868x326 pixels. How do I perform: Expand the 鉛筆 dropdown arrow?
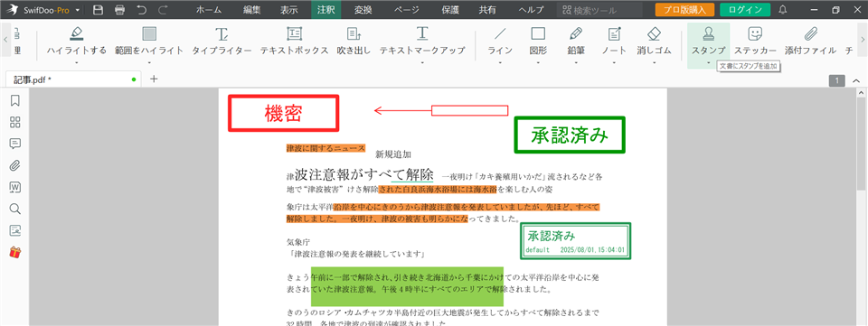coord(576,62)
